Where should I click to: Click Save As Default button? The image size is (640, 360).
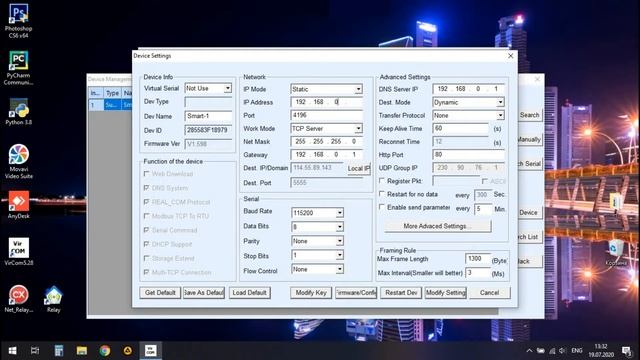click(204, 293)
